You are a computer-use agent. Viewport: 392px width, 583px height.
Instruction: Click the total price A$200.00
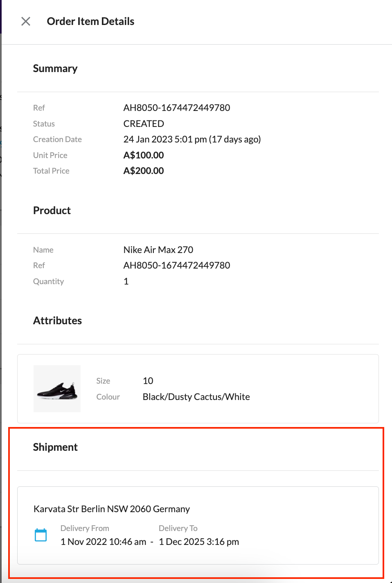click(144, 171)
